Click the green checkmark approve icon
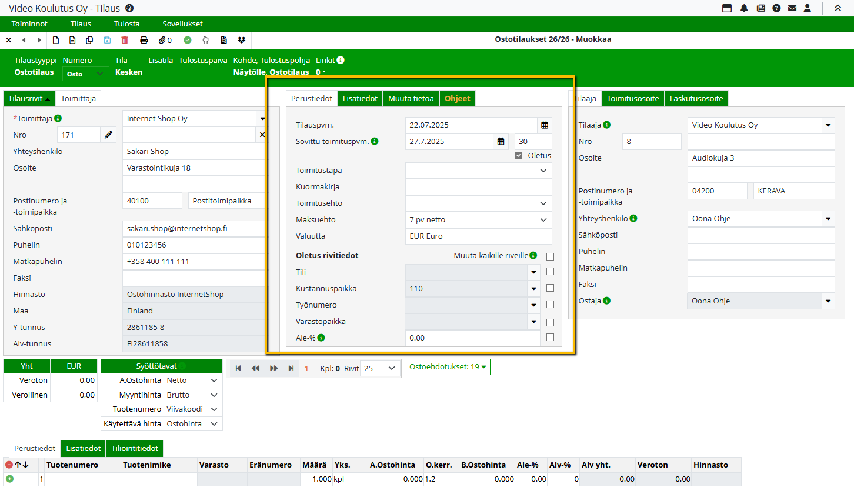 pyautogui.click(x=188, y=40)
